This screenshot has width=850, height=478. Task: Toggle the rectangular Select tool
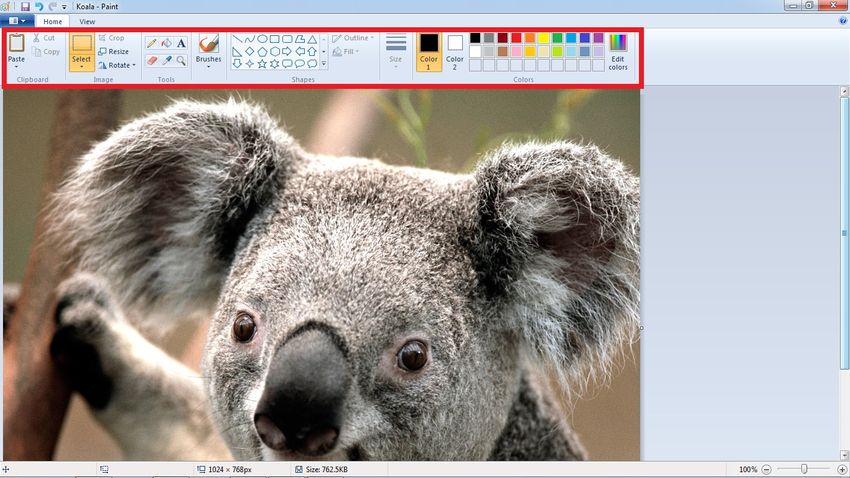click(x=81, y=44)
